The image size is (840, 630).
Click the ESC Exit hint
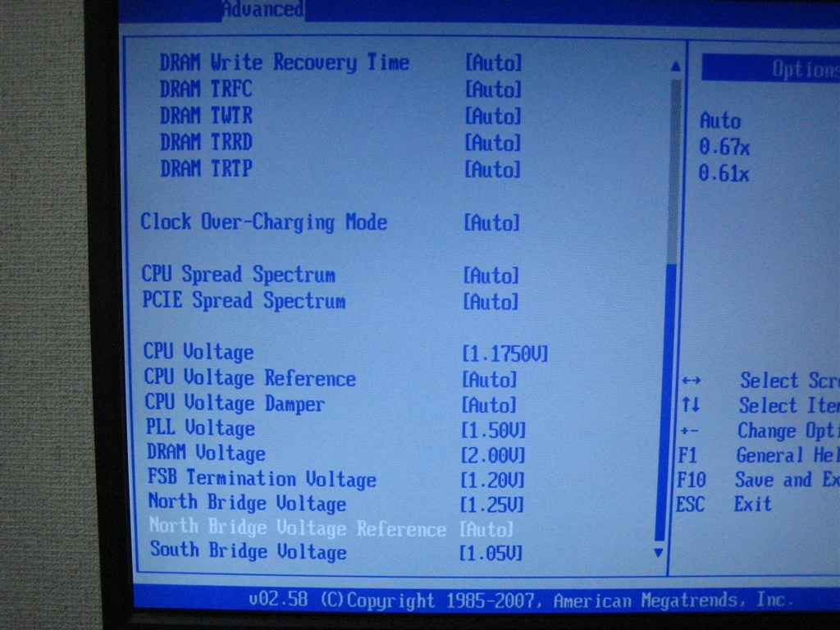point(724,504)
